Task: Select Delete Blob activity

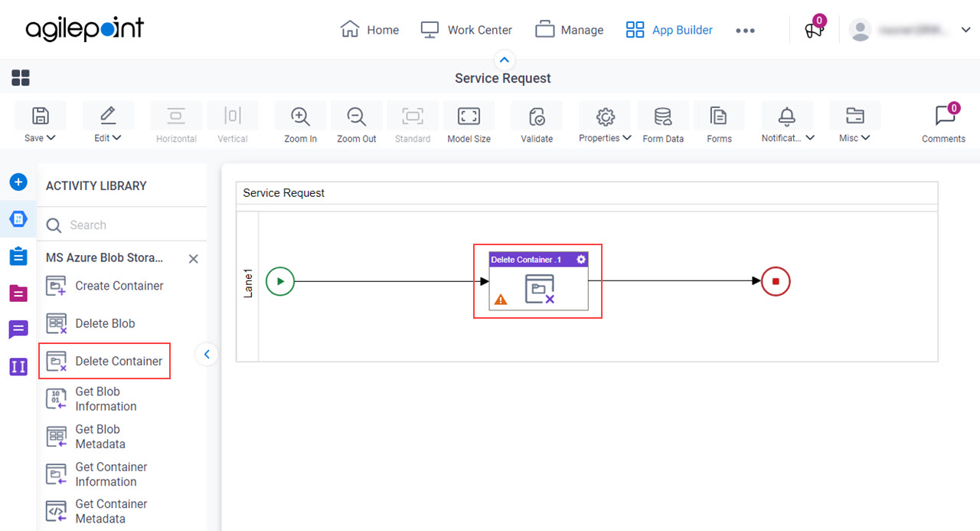Action: [90, 323]
